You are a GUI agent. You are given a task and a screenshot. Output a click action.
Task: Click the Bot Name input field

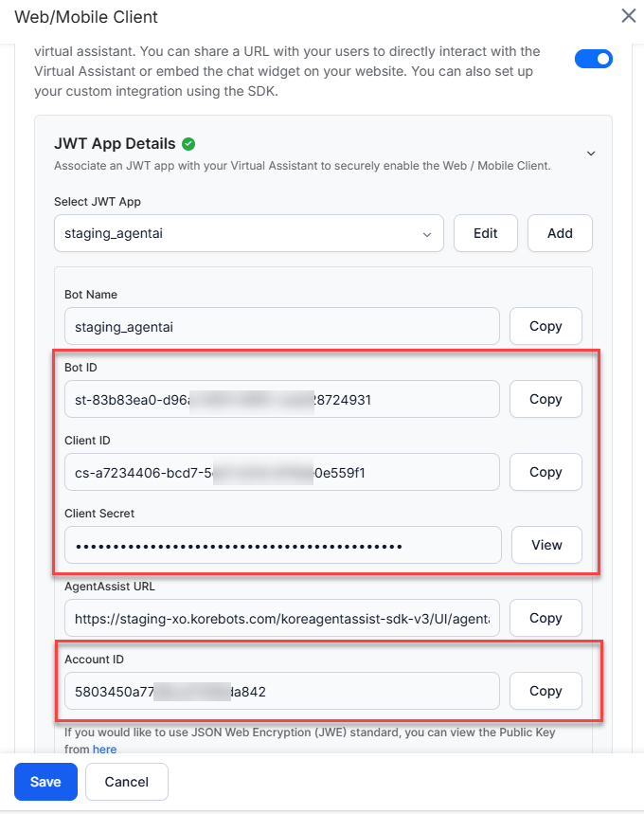281,326
